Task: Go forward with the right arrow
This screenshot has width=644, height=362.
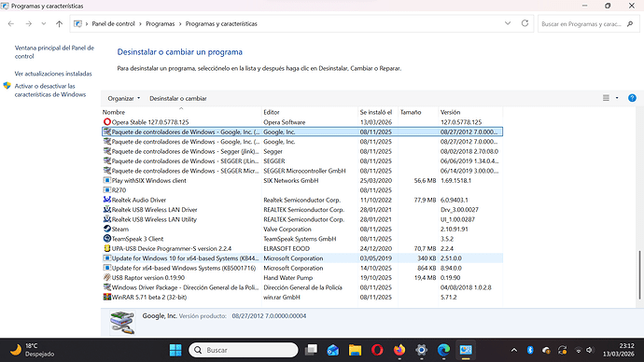Action: pos(28,24)
